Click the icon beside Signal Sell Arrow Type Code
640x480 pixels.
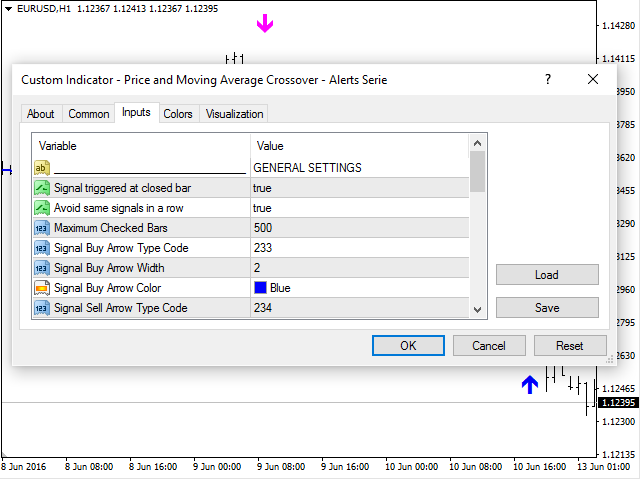(x=42, y=308)
